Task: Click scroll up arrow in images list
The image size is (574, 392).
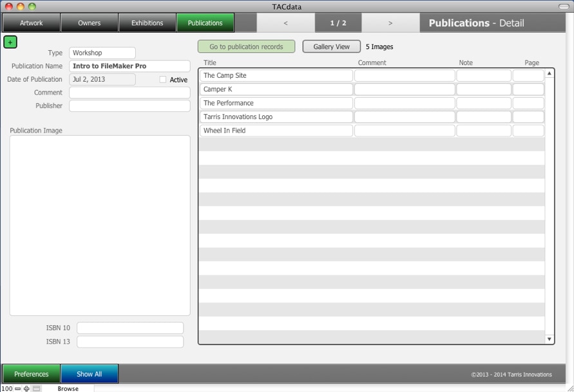Action: tap(550, 73)
